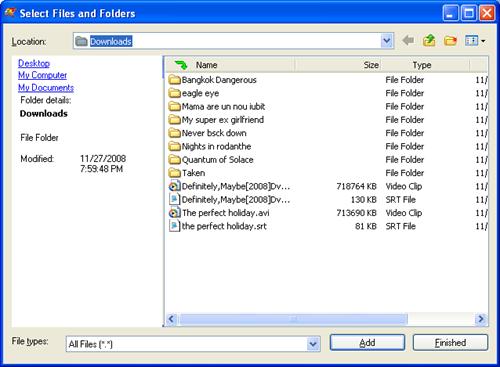500x367 pixels.
Task: Click the folder icon in Location field
Action: 81,41
